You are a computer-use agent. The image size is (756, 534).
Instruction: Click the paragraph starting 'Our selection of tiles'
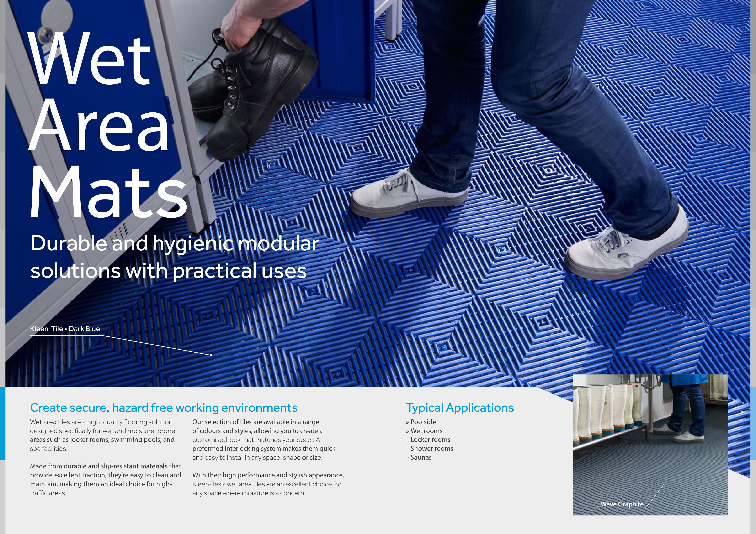click(x=263, y=440)
